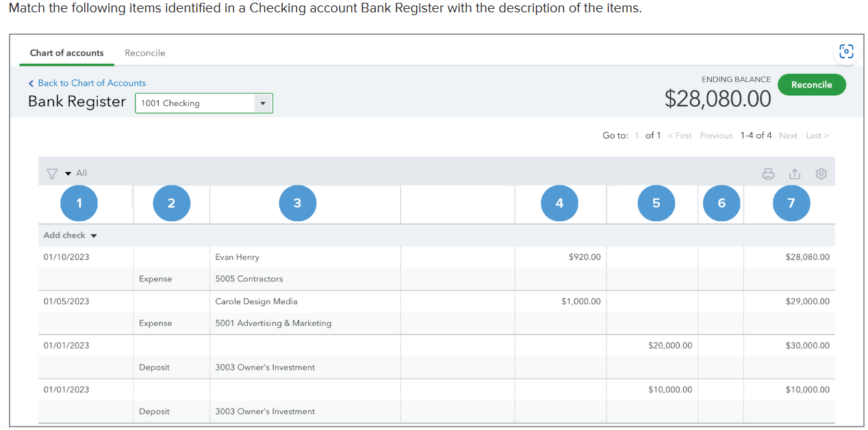Switch to the Chart of accounts tab

coord(67,53)
